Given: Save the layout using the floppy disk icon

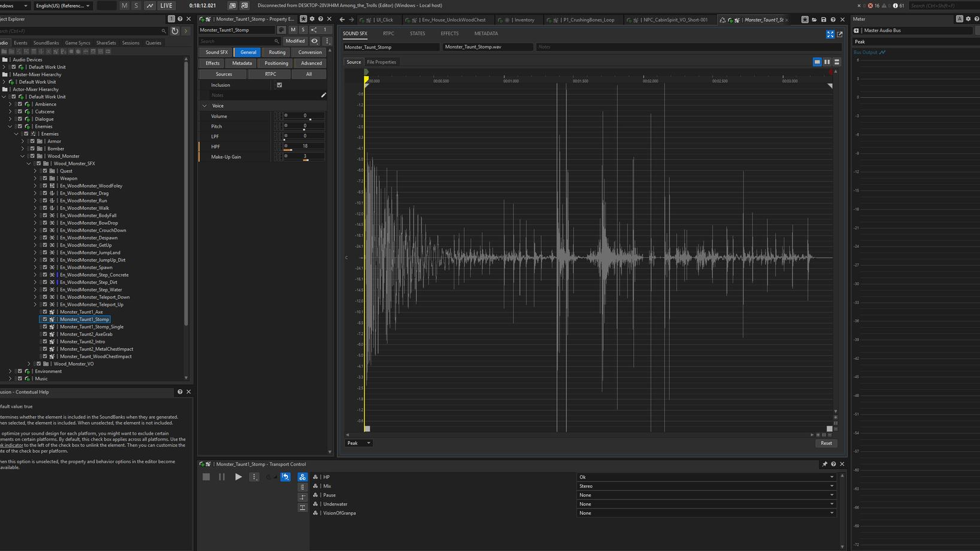Looking at the screenshot, I should 824,20.
